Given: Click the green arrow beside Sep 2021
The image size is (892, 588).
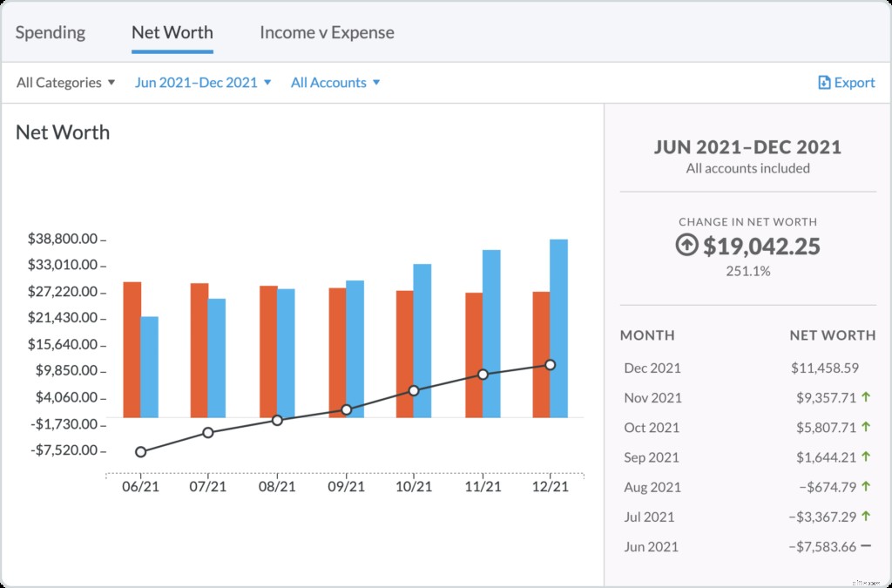Looking at the screenshot, I should [x=866, y=457].
